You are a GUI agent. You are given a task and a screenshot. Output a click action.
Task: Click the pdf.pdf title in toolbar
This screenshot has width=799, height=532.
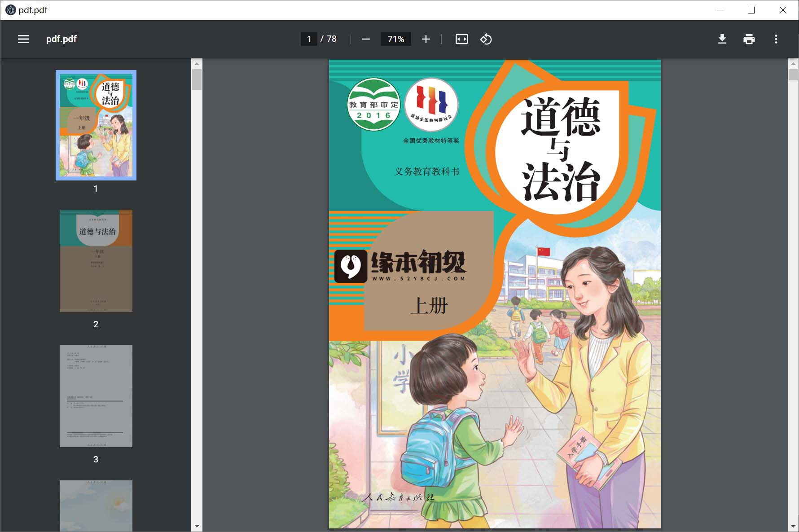pos(61,39)
